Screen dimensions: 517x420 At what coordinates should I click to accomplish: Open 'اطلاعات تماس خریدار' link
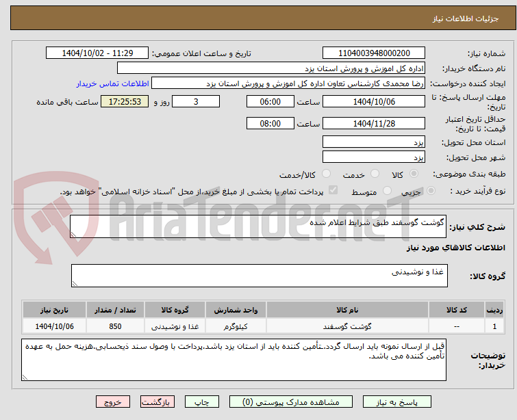point(113,83)
